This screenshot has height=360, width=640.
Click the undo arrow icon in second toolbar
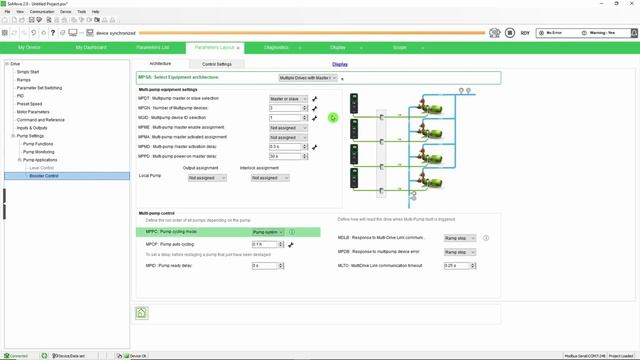[33, 33]
